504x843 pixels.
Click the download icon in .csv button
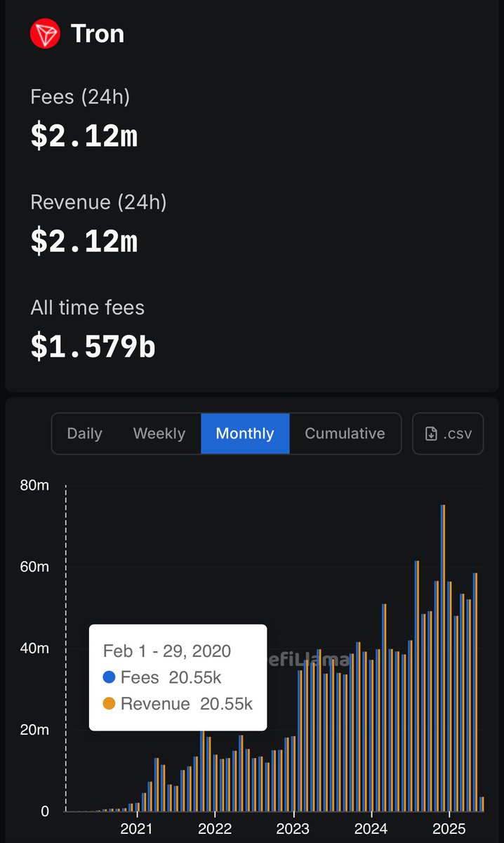click(432, 433)
